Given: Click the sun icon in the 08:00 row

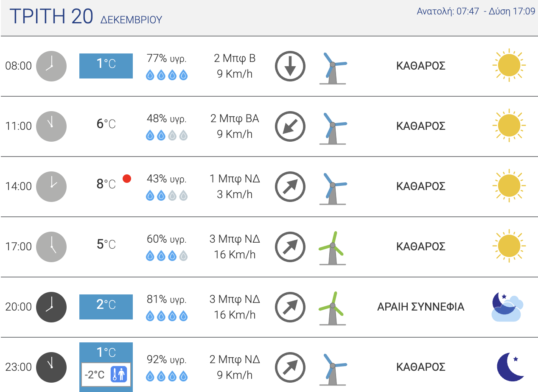Looking at the screenshot, I should [509, 65].
